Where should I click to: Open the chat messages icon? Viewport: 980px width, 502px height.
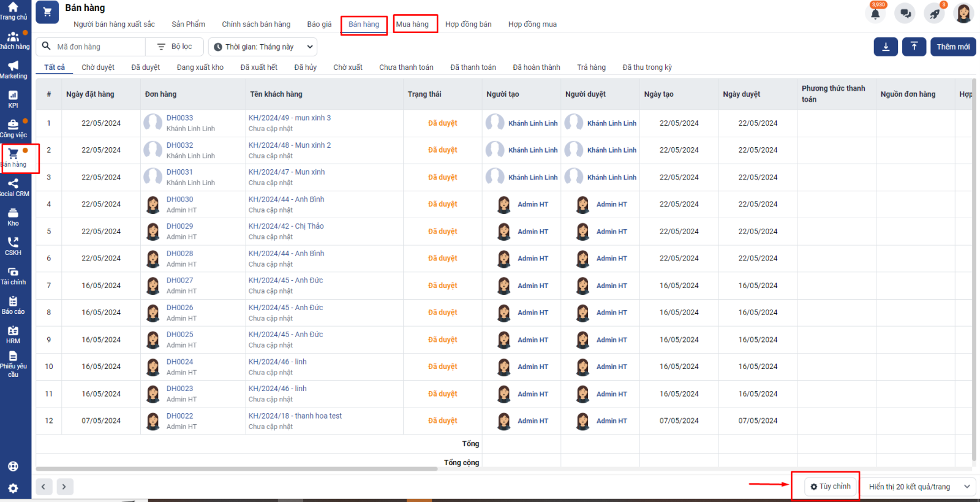905,13
